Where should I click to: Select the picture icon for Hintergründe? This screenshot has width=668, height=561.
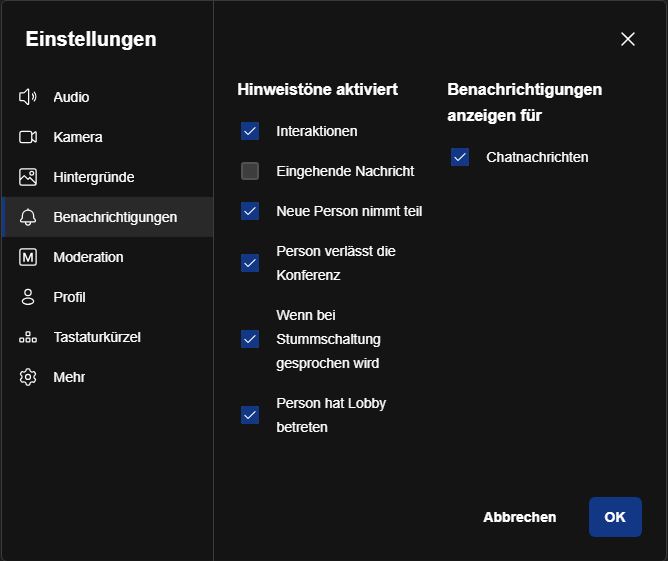(x=28, y=177)
